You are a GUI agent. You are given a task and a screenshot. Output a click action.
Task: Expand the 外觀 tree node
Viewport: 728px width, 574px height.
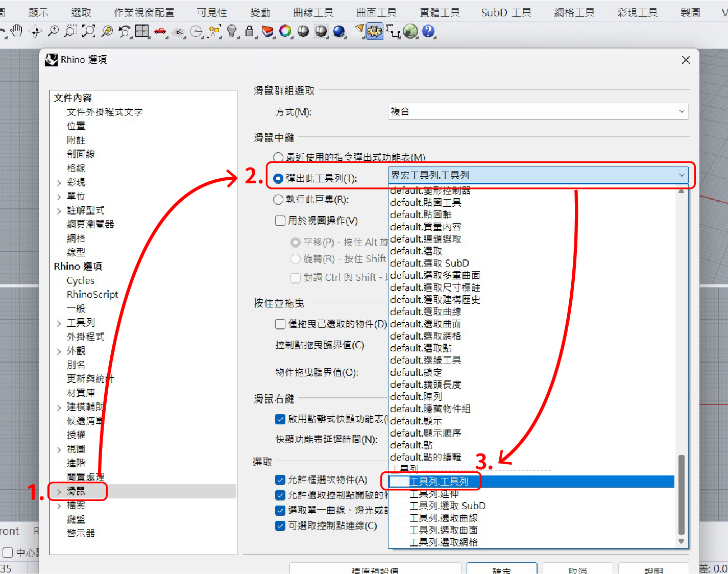pos(59,351)
